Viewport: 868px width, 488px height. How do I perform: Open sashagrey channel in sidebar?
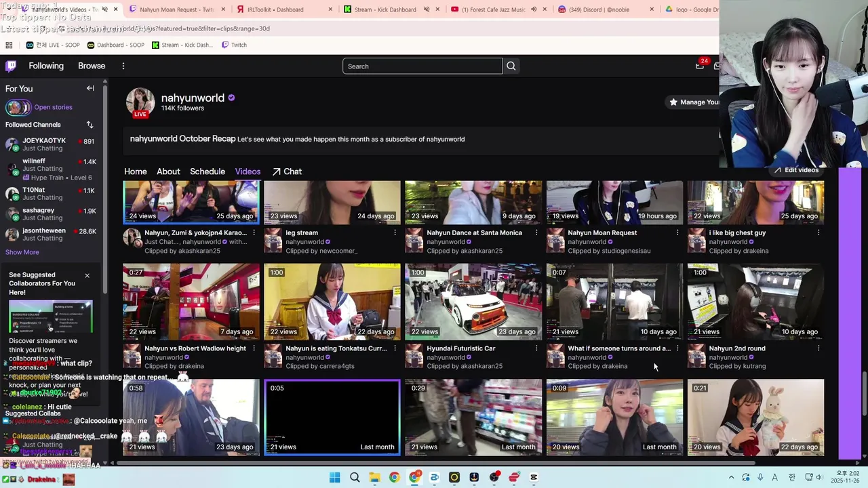coord(52,213)
